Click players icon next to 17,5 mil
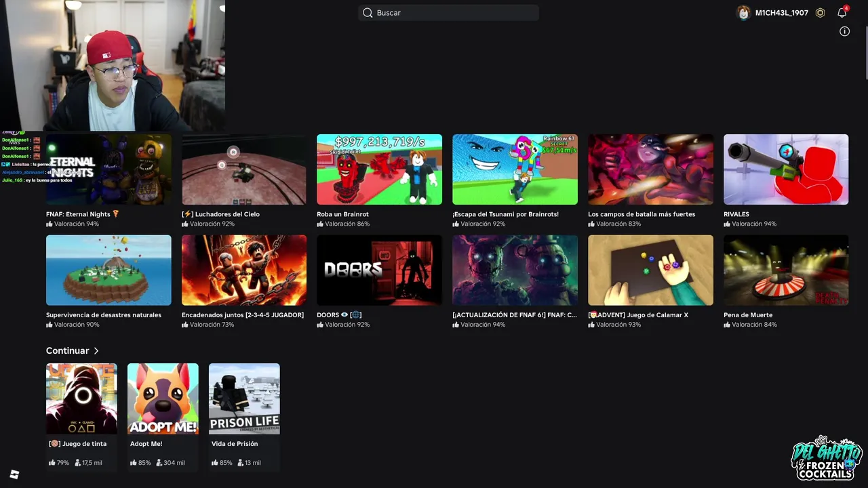The image size is (868, 488). [x=78, y=463]
